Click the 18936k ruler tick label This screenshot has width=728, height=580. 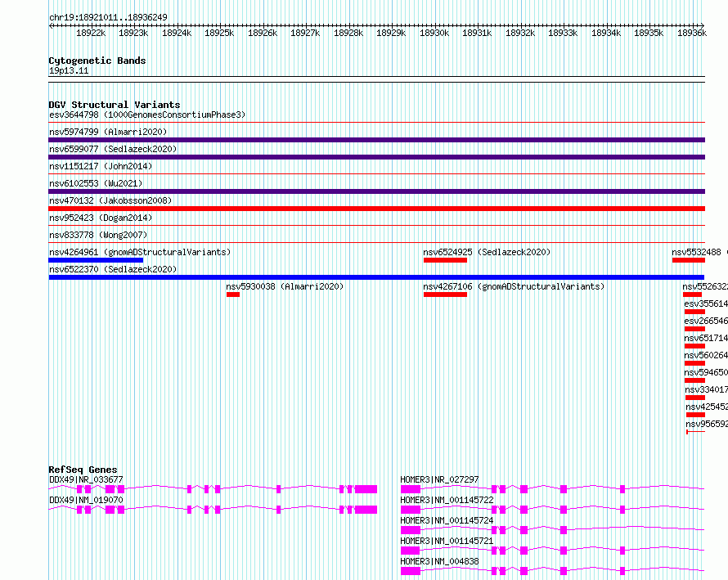point(692,33)
